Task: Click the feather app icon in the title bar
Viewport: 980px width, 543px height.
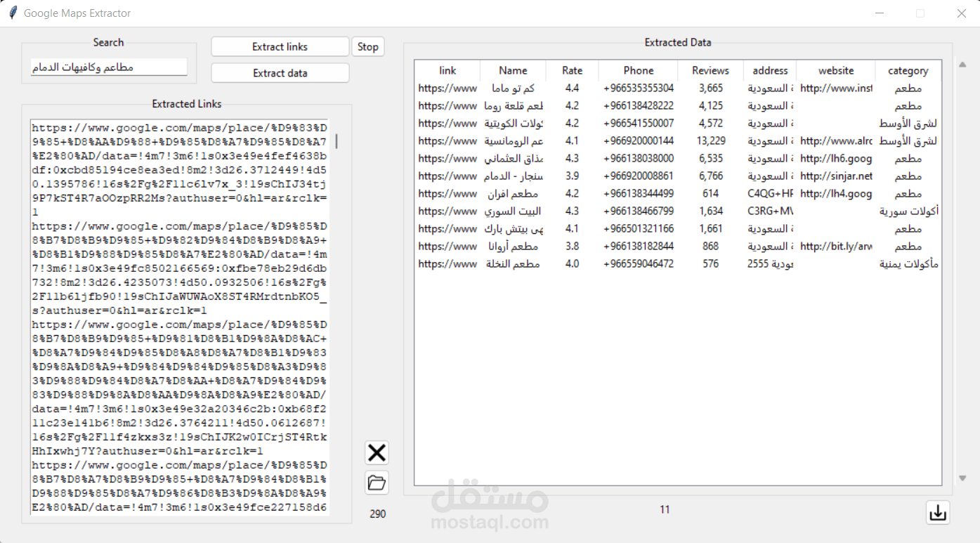Action: (x=12, y=13)
